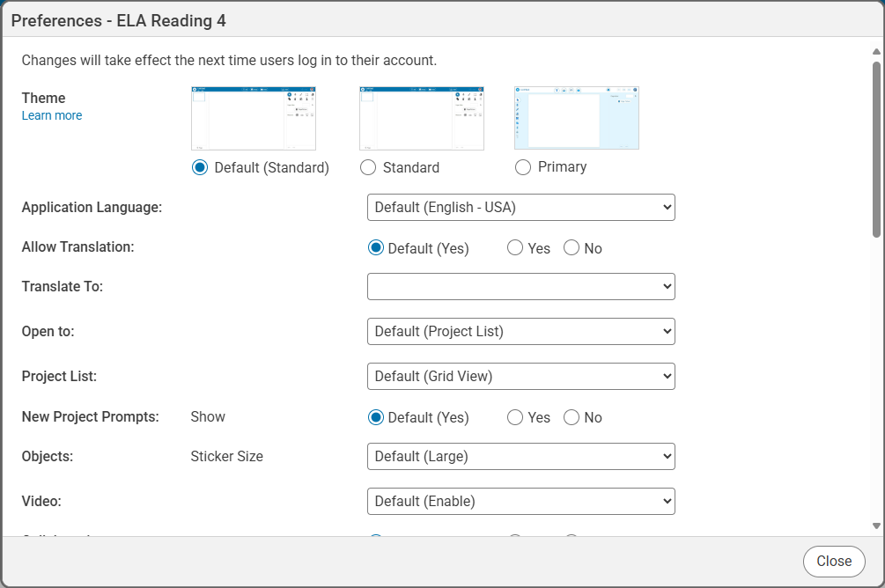Click the Primary theme preview image

(576, 118)
